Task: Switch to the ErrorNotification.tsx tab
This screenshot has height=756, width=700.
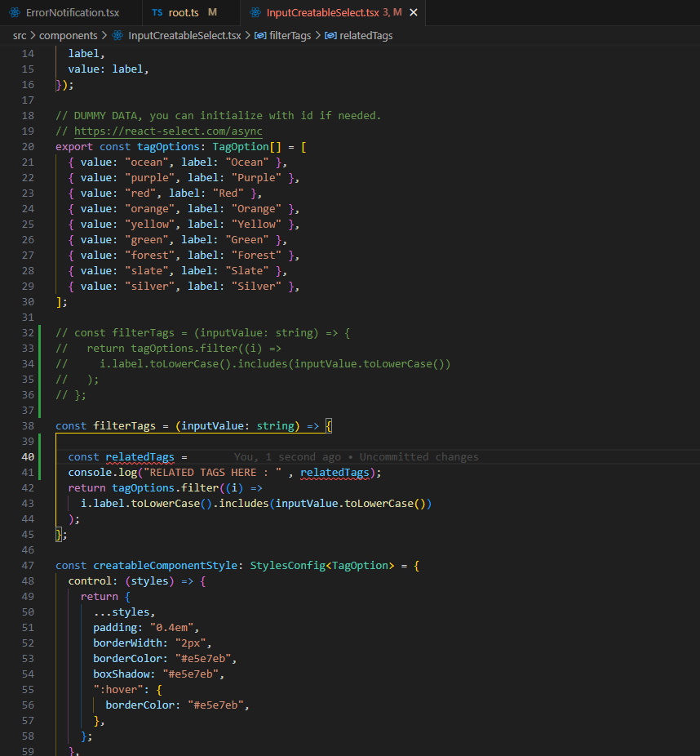Action: [71, 12]
